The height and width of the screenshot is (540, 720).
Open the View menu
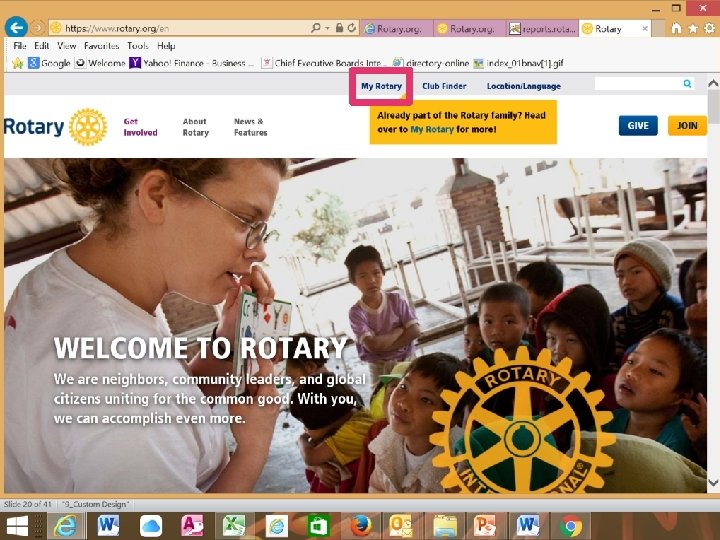tap(67, 45)
